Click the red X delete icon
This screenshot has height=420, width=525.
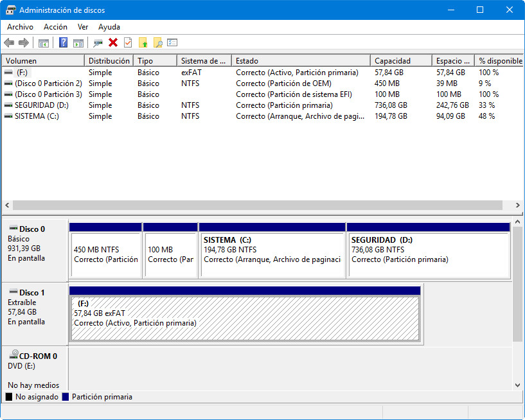[x=113, y=43]
